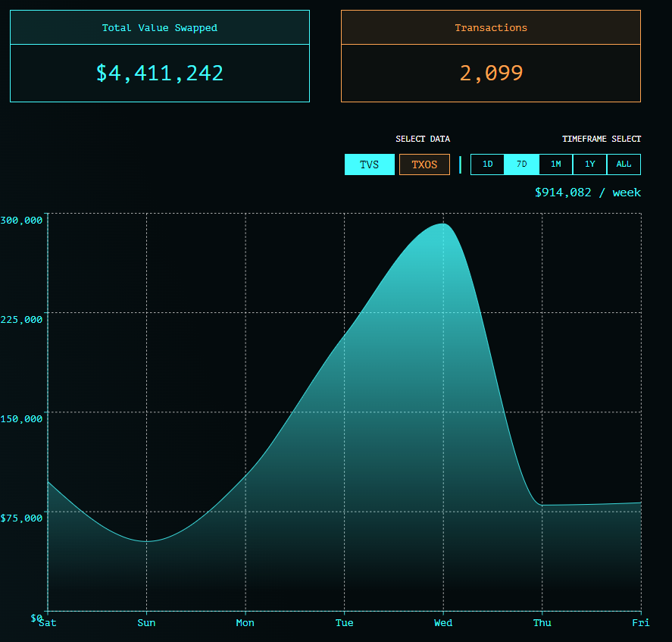
Task: Show ALL timeframe data
Action: point(624,164)
